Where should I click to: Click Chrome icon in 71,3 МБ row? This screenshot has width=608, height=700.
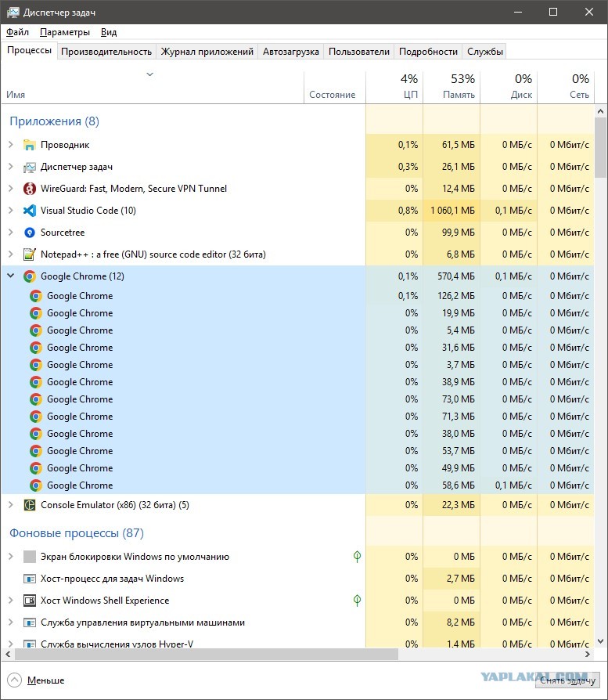36,417
